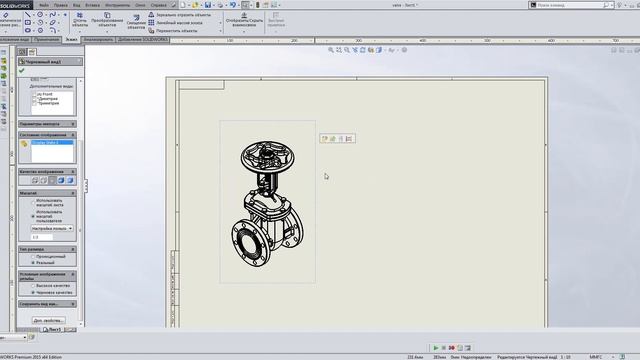640x360 pixels.
Task: Open the FeatureManager tree tab icon
Action: [22, 52]
